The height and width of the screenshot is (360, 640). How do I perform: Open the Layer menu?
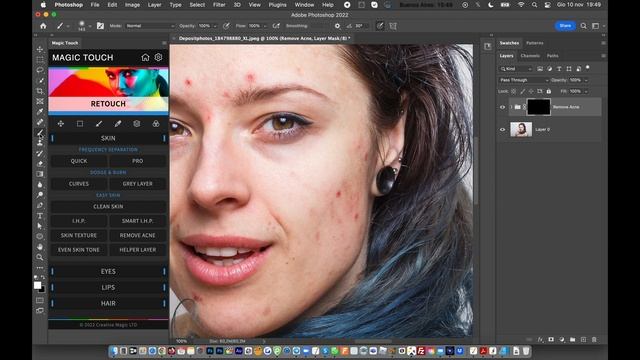[154, 5]
